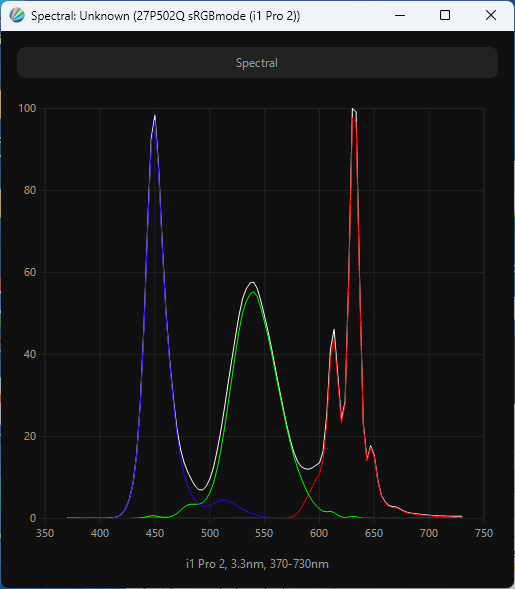
Task: Click the y-axis label 80
Action: click(30, 190)
